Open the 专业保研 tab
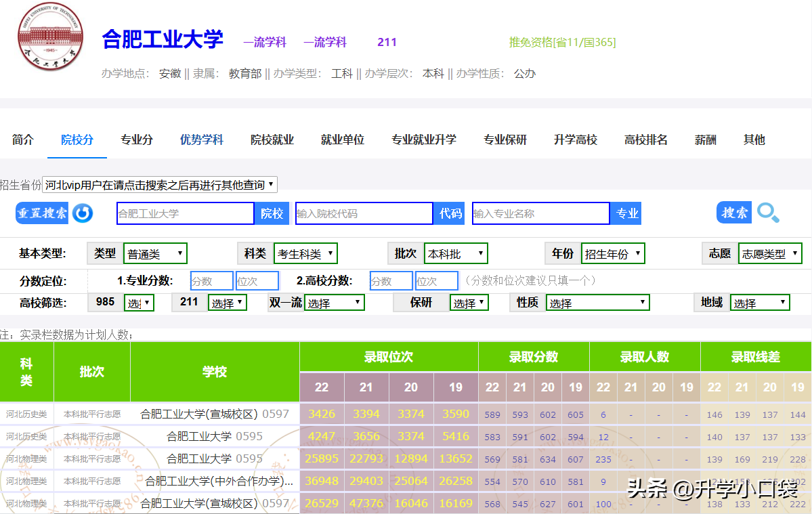 tap(505, 140)
